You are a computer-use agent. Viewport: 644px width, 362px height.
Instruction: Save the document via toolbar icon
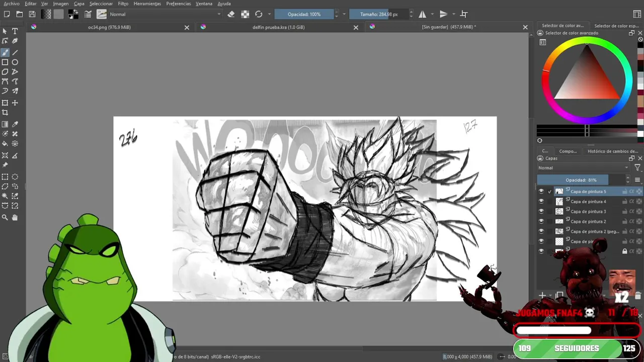coord(32,14)
